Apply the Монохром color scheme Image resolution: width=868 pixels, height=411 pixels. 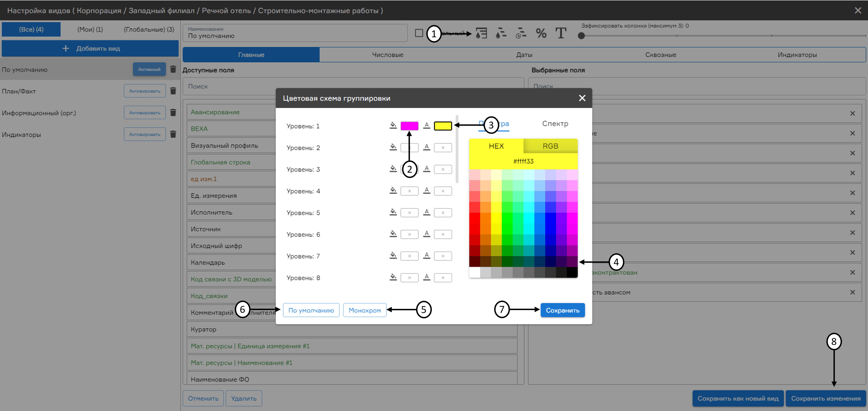pyautogui.click(x=365, y=310)
